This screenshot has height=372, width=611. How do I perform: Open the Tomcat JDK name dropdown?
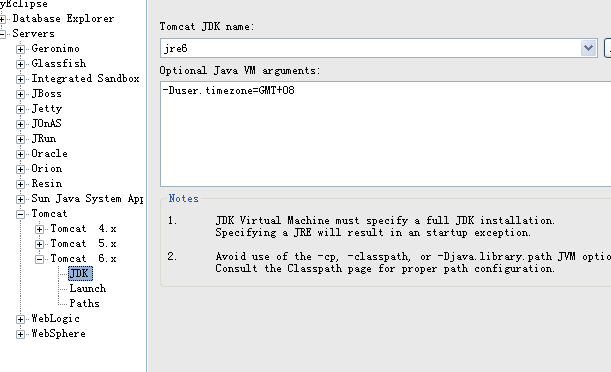coord(588,48)
